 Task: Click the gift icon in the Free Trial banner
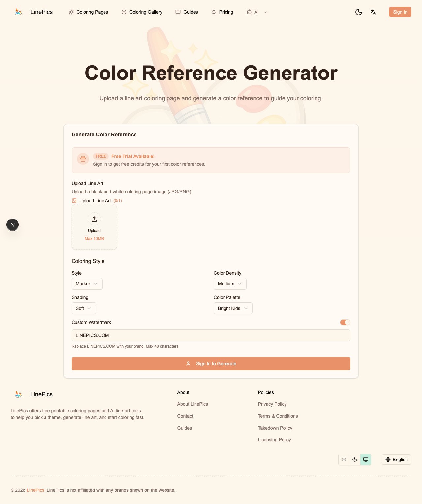(x=83, y=159)
